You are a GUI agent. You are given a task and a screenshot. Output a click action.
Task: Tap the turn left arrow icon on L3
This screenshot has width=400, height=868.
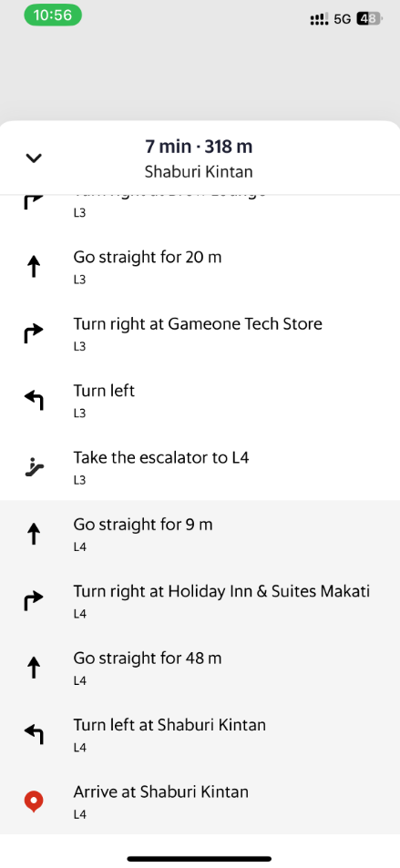point(34,400)
